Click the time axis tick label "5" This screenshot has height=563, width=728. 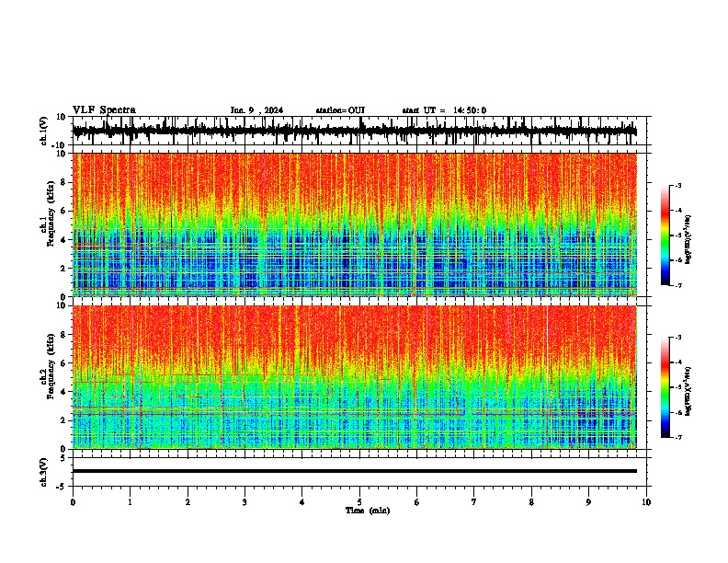359,502
